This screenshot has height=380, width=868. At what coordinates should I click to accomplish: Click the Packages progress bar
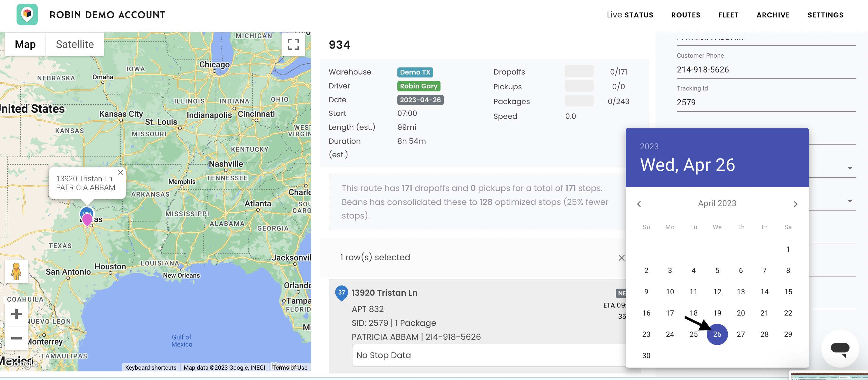coord(579,101)
